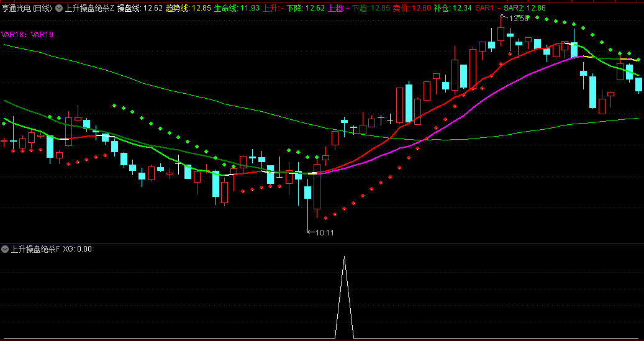Click the stock name 亨通光电(日线)

pyautogui.click(x=27, y=8)
